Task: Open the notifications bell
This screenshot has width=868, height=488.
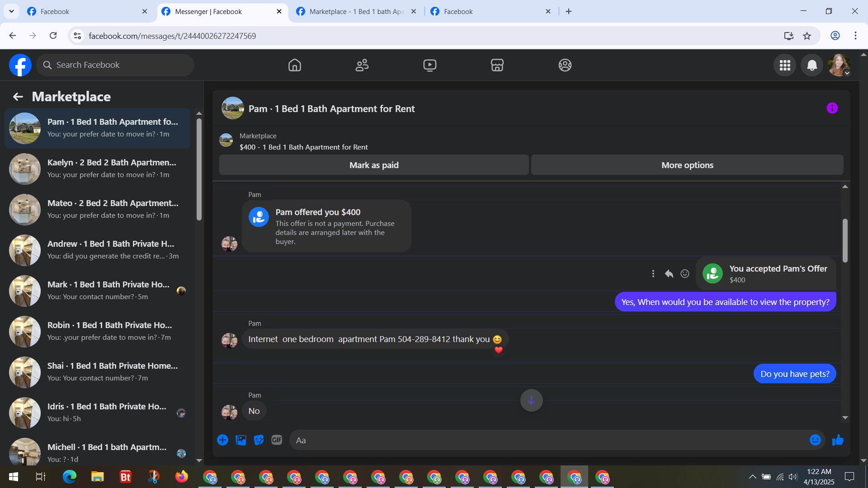Action: (812, 66)
